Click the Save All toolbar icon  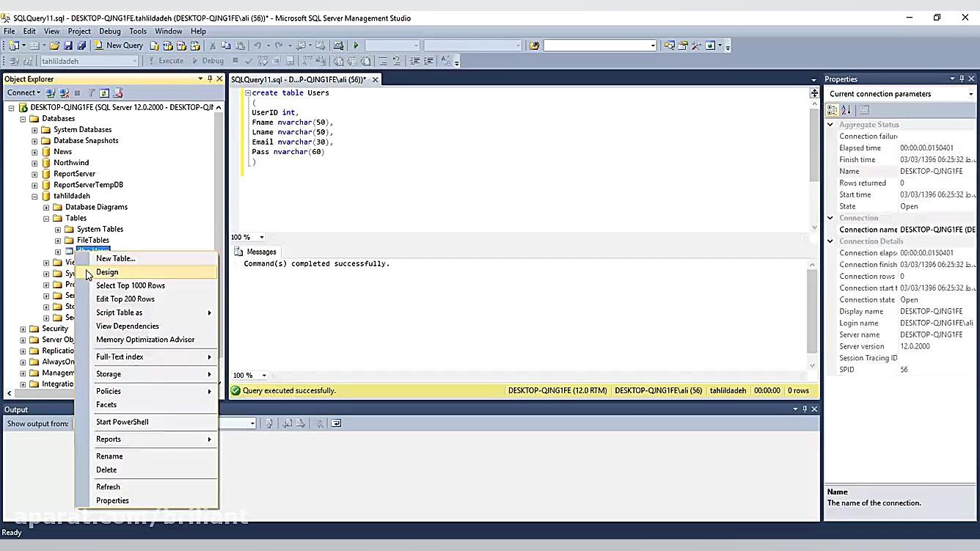coord(81,45)
